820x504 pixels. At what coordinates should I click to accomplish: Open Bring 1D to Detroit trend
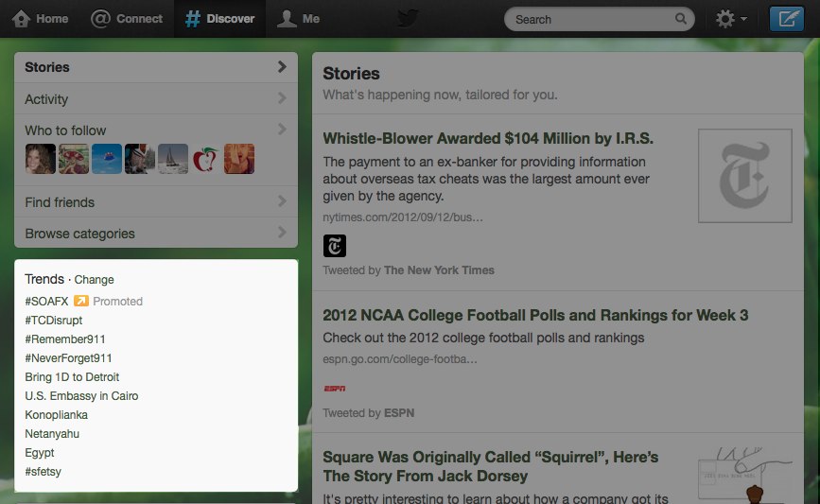(72, 377)
